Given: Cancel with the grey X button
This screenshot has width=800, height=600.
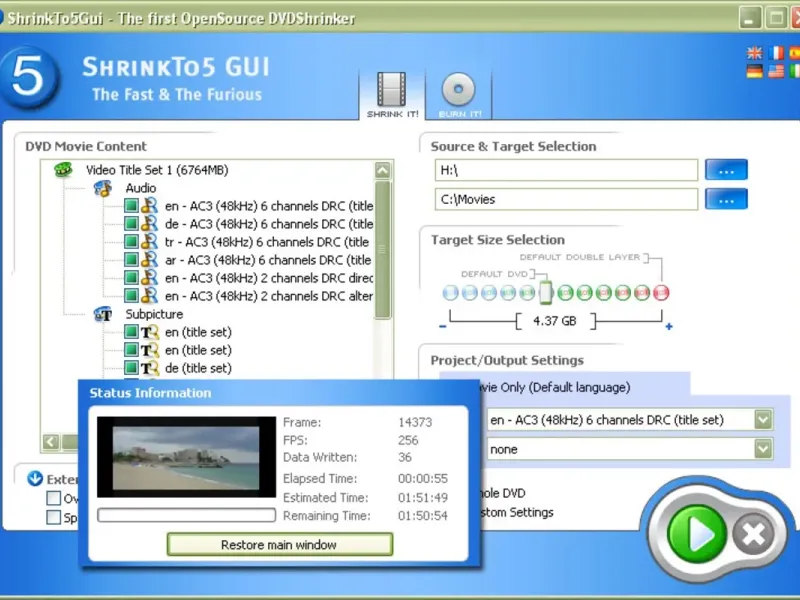Looking at the screenshot, I should [753, 534].
